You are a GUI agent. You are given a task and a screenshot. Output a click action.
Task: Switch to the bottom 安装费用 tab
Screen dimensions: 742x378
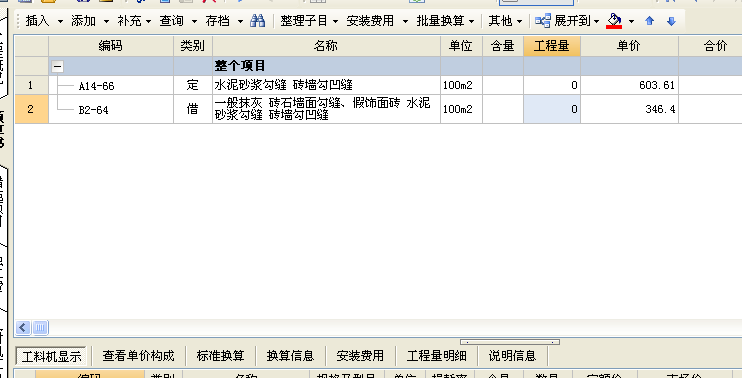pyautogui.click(x=360, y=356)
